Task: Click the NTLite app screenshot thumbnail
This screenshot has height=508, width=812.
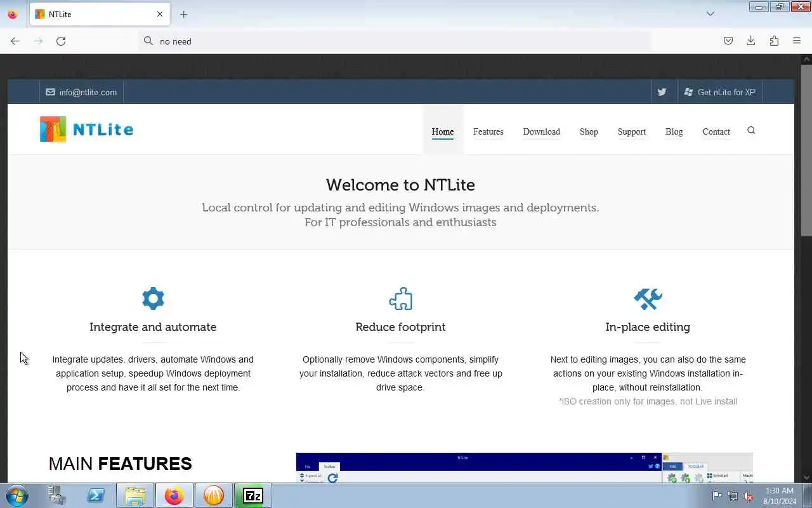Action: (524, 467)
